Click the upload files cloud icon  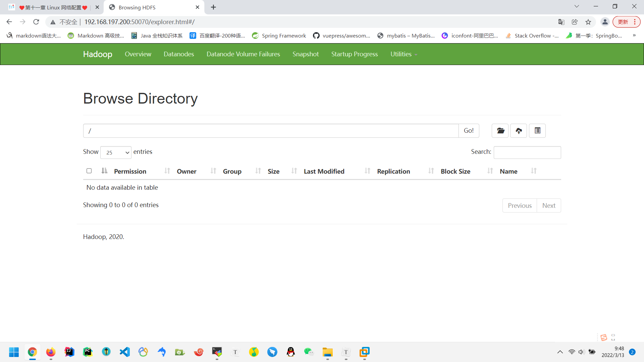click(519, 131)
